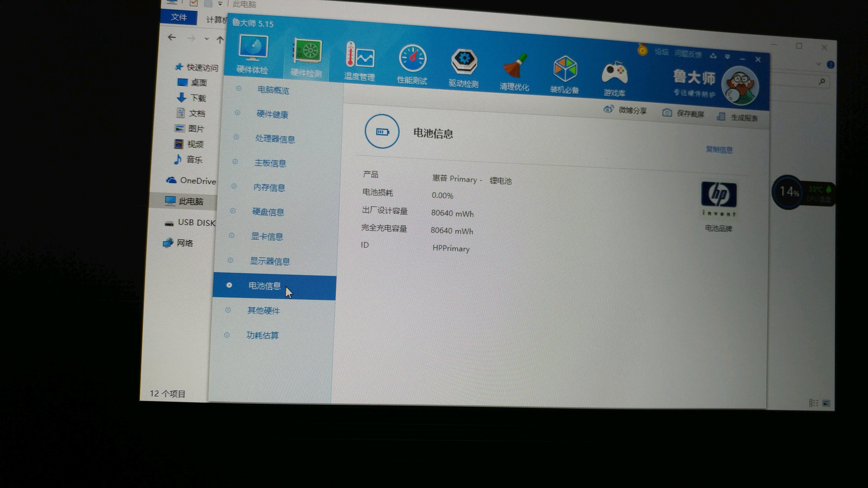868x488 pixels.
Task: Generate a report with 生成报表
Action: pyautogui.click(x=737, y=117)
